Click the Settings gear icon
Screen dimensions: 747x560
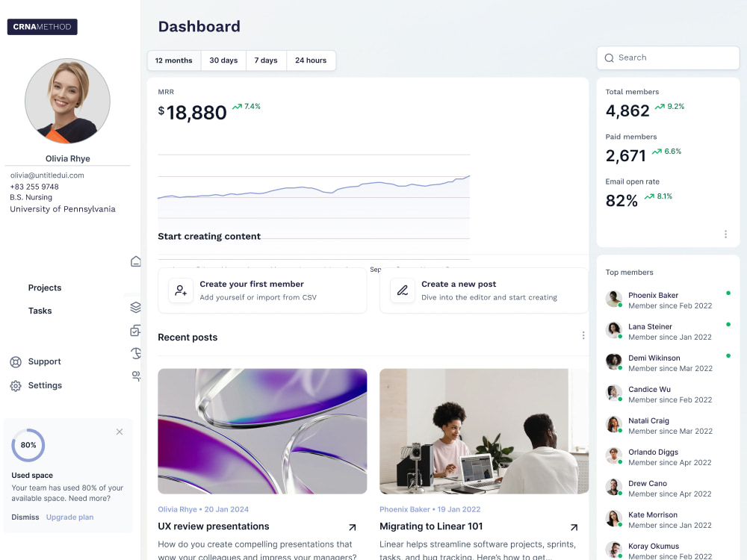[x=16, y=386]
